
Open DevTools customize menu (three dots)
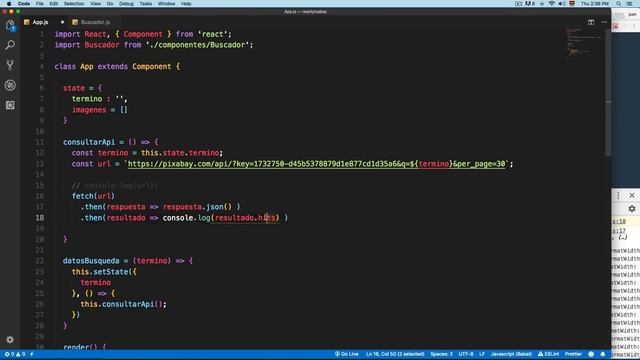pyautogui.click(x=618, y=196)
